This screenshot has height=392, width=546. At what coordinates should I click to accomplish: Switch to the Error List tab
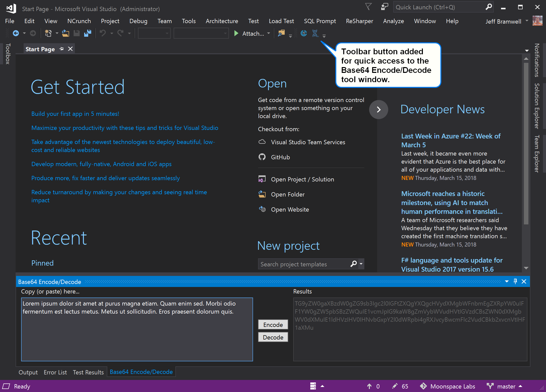(55, 372)
